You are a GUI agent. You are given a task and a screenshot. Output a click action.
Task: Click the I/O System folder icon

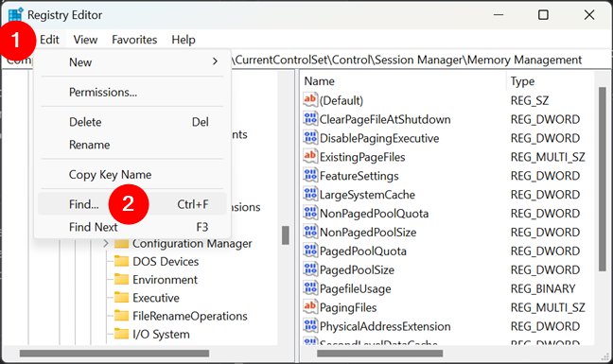click(x=122, y=334)
